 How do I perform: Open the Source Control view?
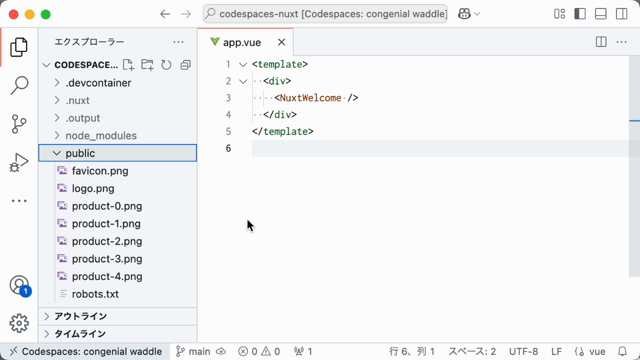19,124
